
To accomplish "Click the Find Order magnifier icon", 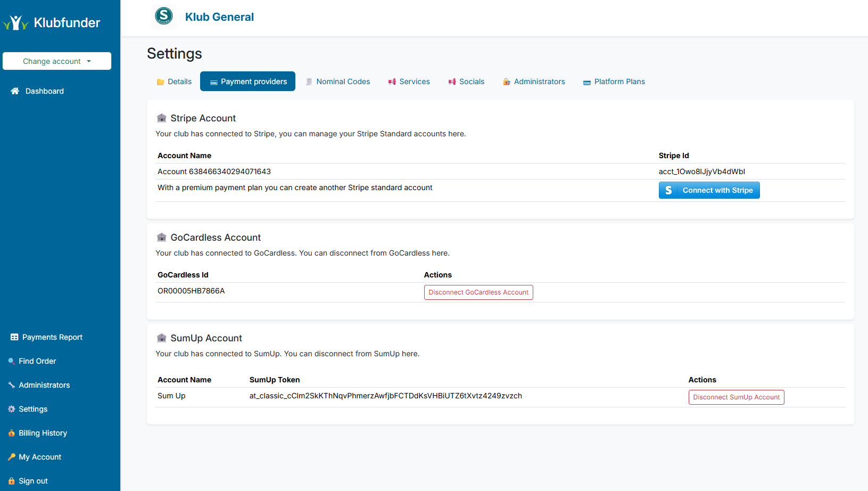I will [11, 361].
